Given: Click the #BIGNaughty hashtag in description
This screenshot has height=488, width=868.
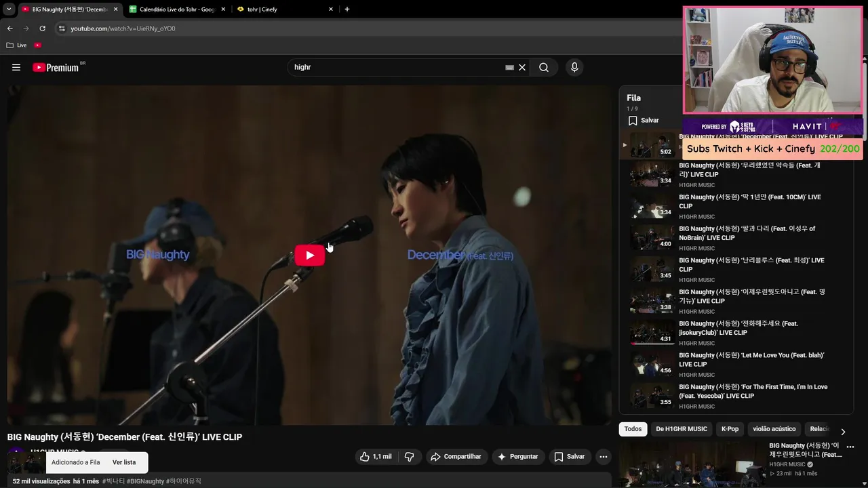Looking at the screenshot, I should pyautogui.click(x=145, y=481).
